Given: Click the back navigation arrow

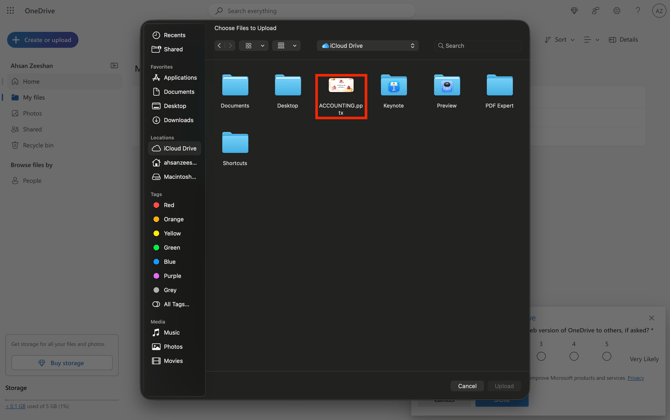Looking at the screenshot, I should click(x=220, y=46).
